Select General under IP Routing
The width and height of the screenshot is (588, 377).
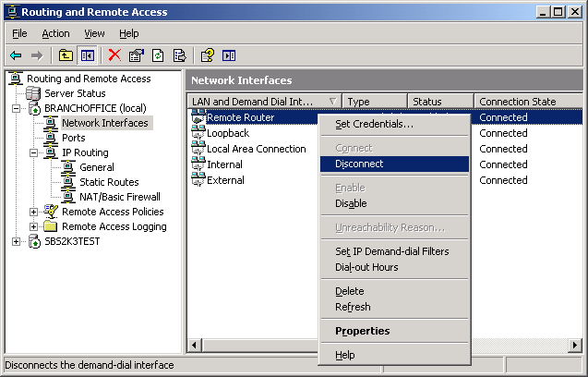pos(97,167)
